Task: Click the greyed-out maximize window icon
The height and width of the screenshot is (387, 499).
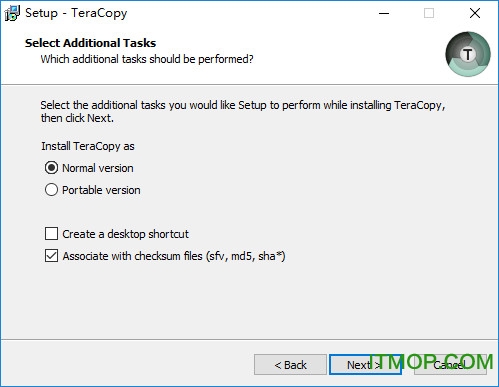Action: (429, 13)
